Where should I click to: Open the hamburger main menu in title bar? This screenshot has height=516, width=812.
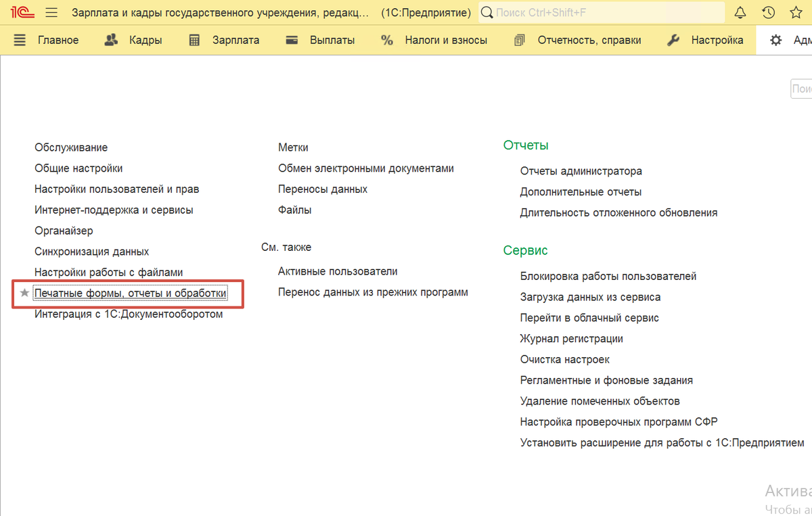(x=52, y=12)
